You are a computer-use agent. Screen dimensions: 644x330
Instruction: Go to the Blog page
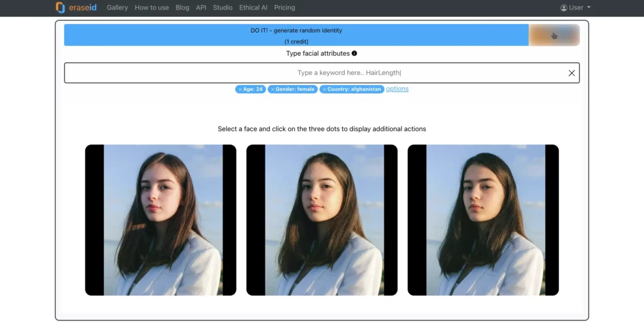(x=182, y=8)
